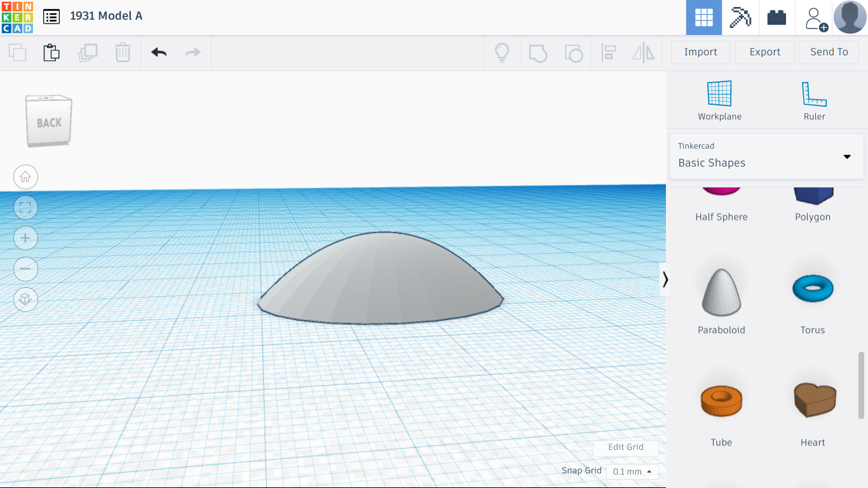The height and width of the screenshot is (488, 868).
Task: Open the Notes tool lightbulb
Action: (501, 53)
